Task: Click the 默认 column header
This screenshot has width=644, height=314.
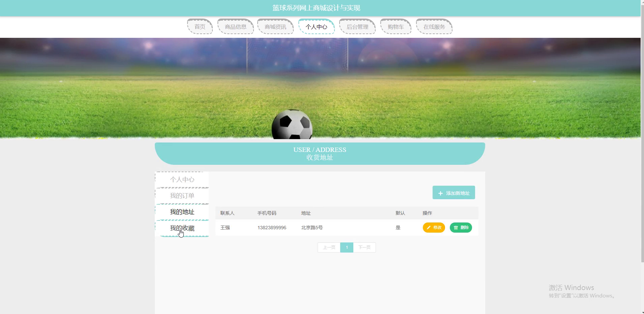Action: click(400, 213)
